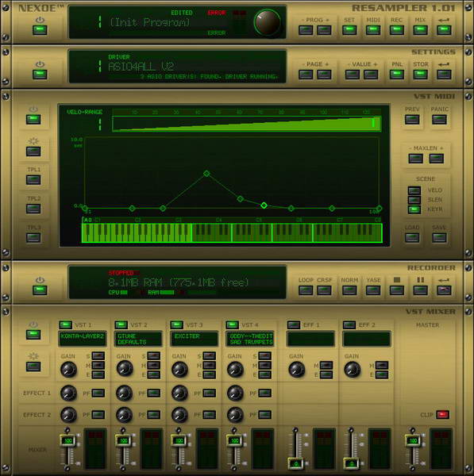Increase the setting with VALUE plus

pos(371,75)
